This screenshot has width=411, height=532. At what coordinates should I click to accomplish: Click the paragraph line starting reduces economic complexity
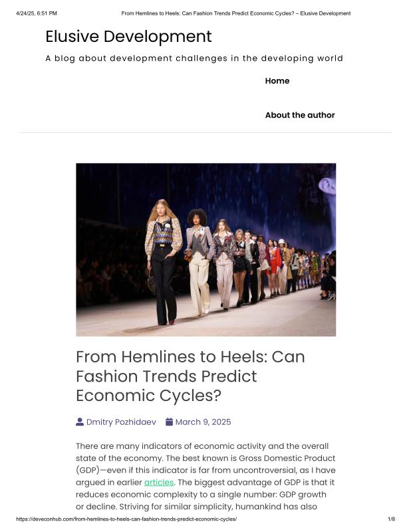201,494
